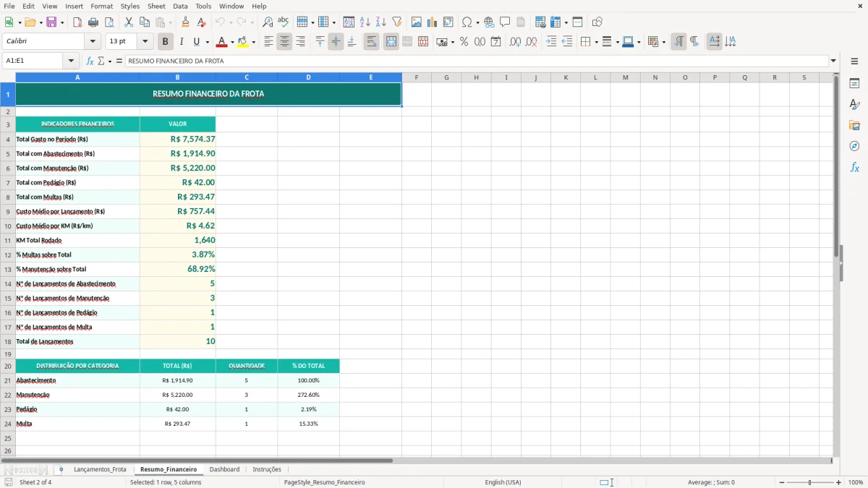This screenshot has width=868, height=488.
Task: Click the Print icon
Action: coord(93,22)
